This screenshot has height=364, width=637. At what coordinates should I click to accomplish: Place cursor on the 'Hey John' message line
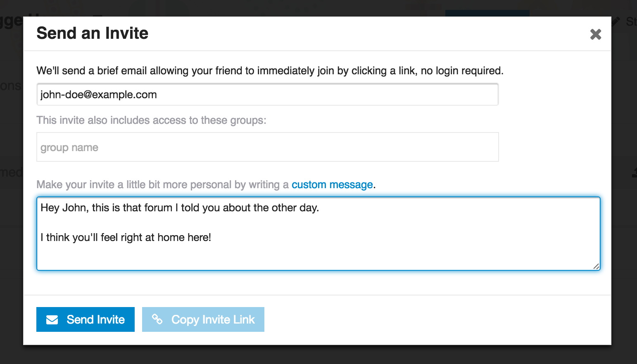click(180, 208)
